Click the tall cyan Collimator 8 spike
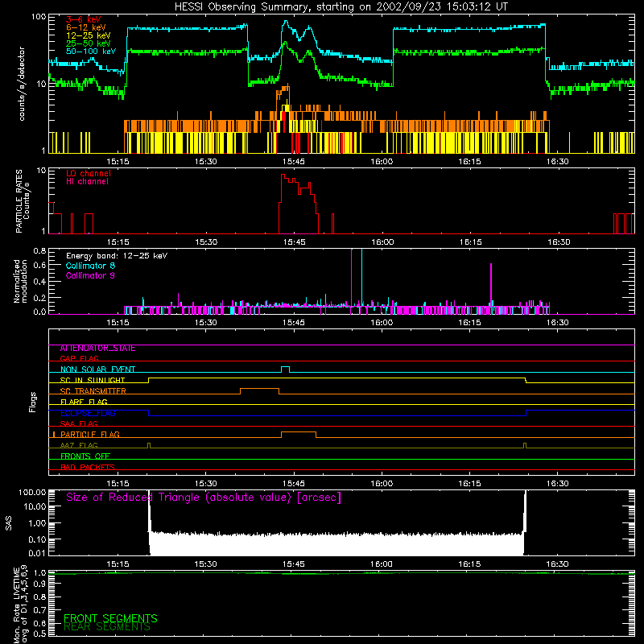644x644 pixels. tap(361, 281)
